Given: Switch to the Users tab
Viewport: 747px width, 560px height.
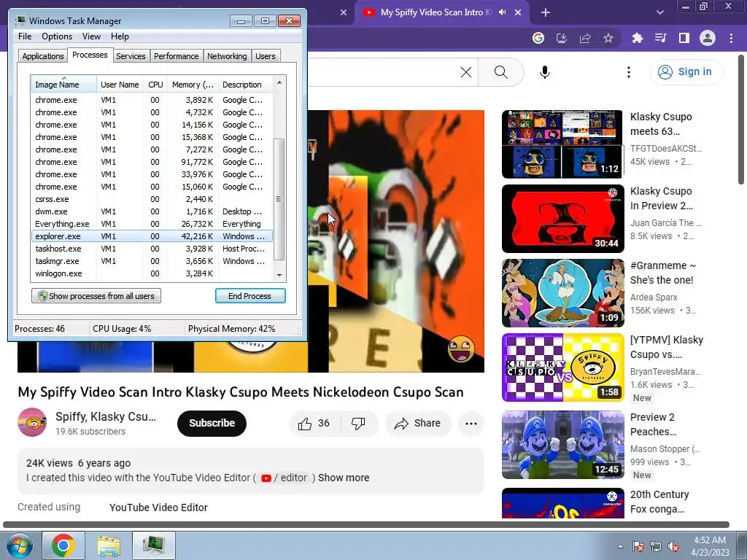Looking at the screenshot, I should tap(266, 56).
